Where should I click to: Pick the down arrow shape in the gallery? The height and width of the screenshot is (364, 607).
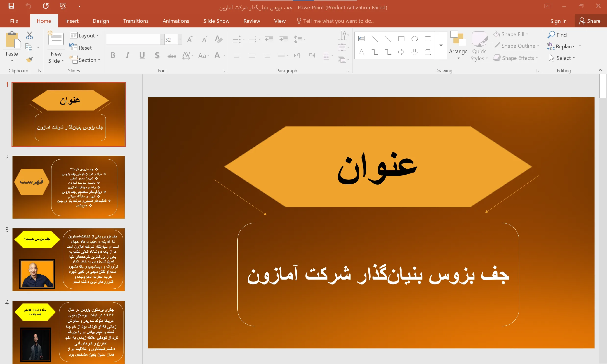pos(414,52)
